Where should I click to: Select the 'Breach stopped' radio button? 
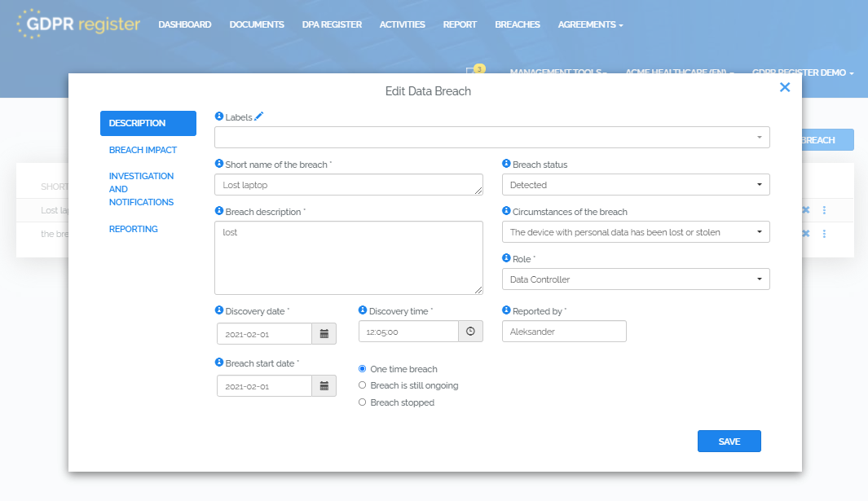362,402
